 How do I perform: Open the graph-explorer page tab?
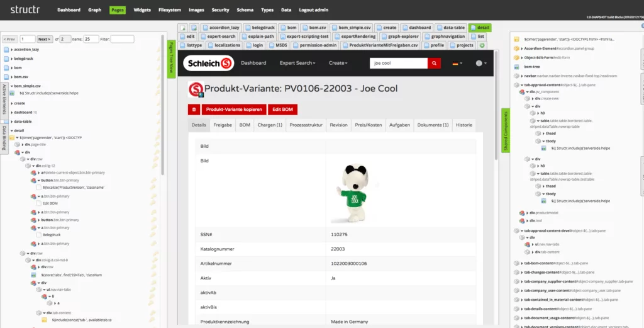399,36
